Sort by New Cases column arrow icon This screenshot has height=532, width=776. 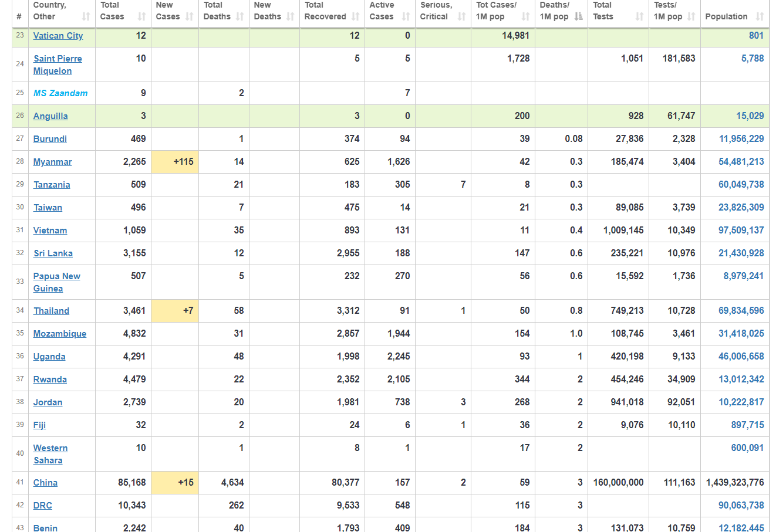(x=189, y=16)
